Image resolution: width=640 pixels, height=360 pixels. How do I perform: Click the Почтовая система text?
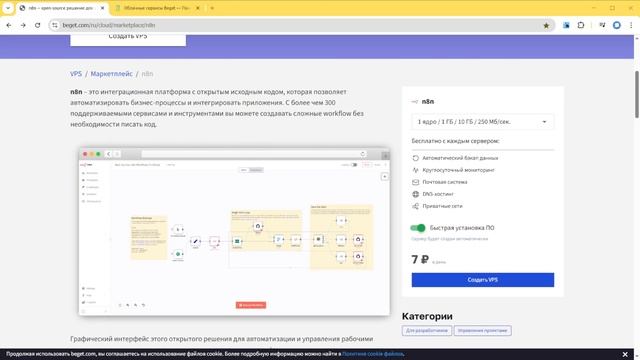tap(445, 182)
